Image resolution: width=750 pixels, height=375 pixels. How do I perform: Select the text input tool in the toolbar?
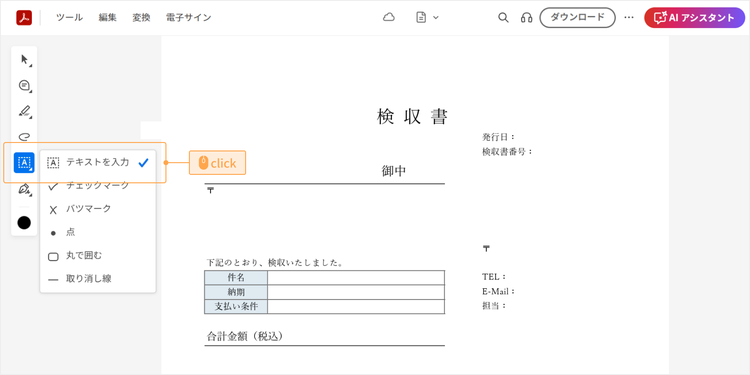pos(24,163)
